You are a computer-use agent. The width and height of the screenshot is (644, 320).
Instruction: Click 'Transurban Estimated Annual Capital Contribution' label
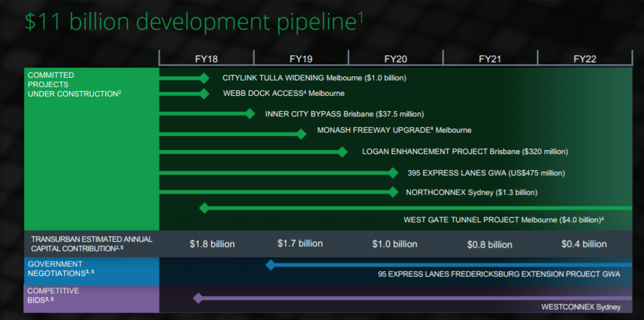(x=92, y=244)
